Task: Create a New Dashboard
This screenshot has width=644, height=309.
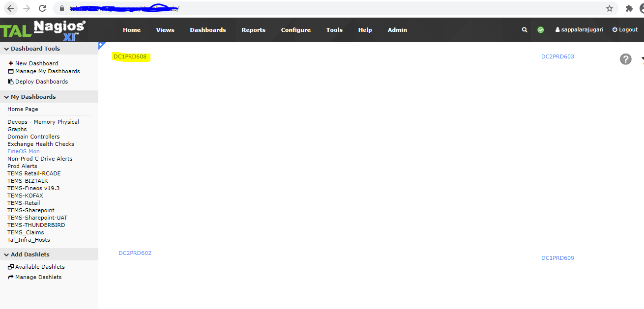Action: pos(36,63)
